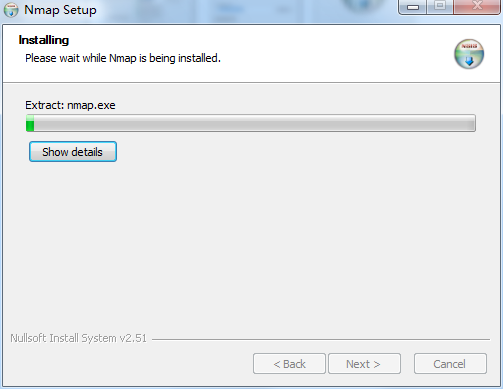Click the NSIS installer logo in header
This screenshot has height=389, width=503.
tap(469, 54)
